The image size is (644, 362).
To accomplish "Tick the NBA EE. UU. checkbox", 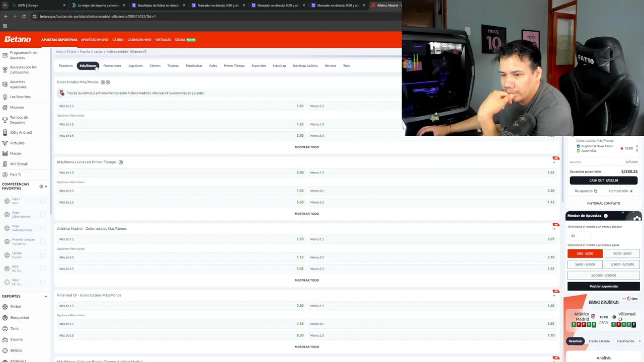I will (42, 268).
